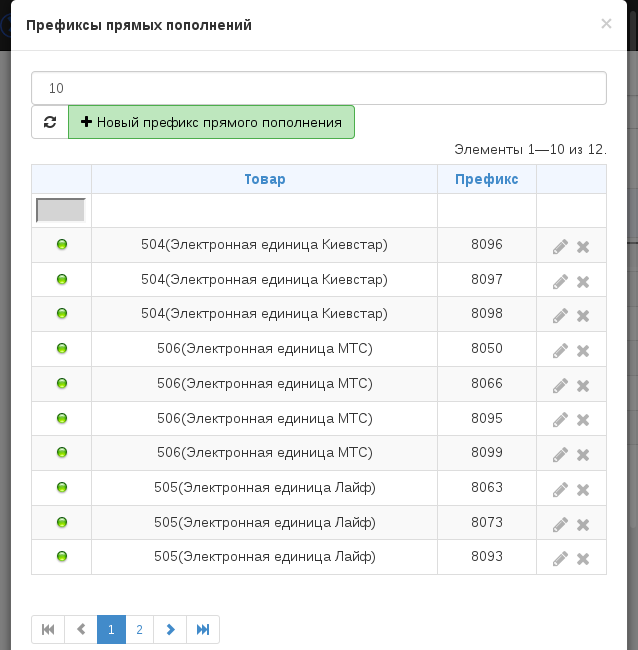Delete the 8097 prefix row
The height and width of the screenshot is (650, 638).
tap(583, 282)
